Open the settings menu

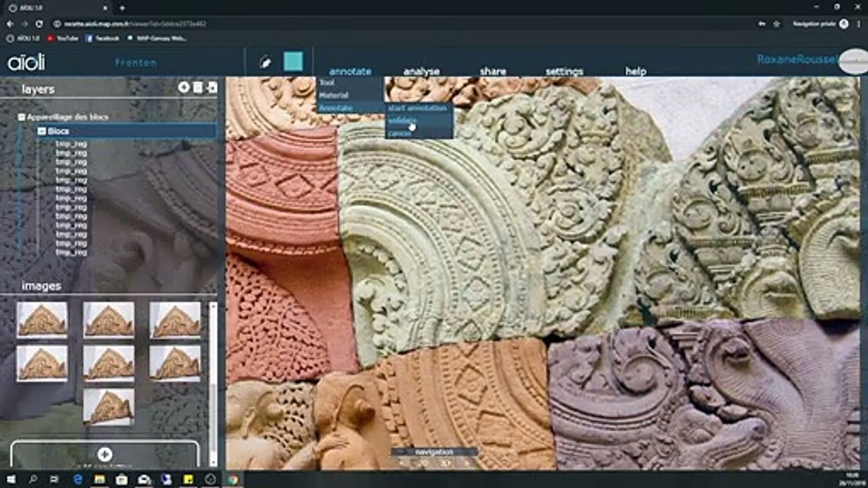(x=564, y=71)
